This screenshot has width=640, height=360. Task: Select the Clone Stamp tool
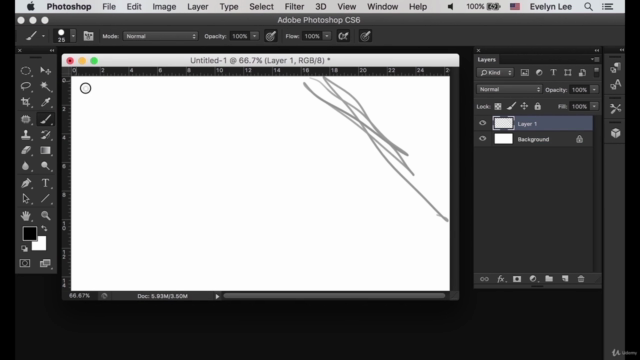coord(26,135)
